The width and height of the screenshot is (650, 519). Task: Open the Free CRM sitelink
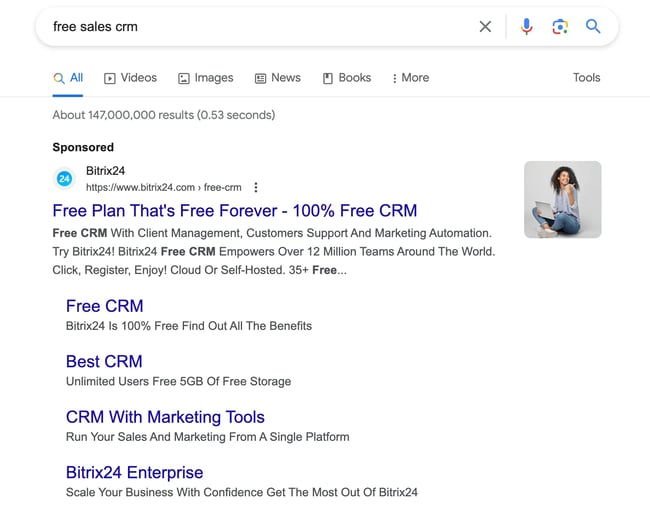coord(104,306)
